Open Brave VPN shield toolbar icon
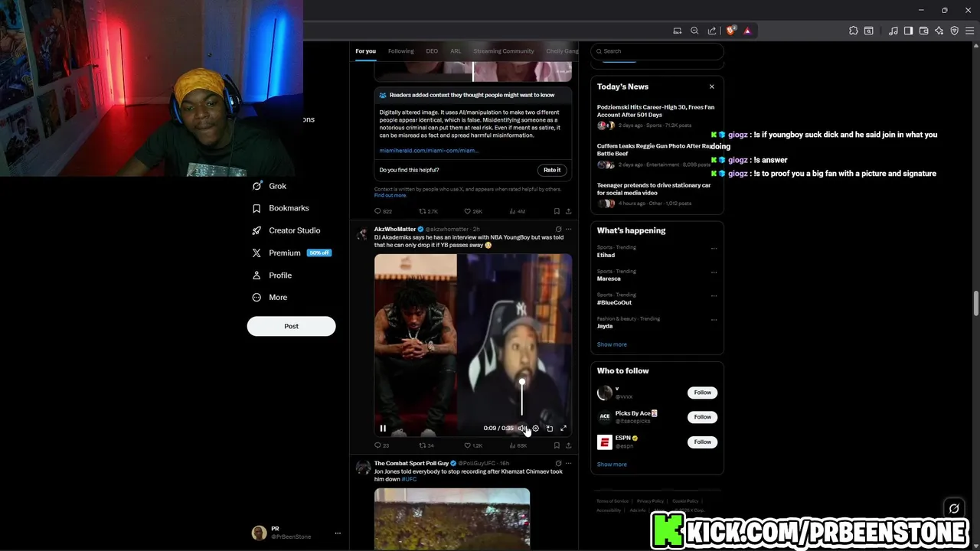Viewport: 980px width, 551px height. click(x=955, y=31)
